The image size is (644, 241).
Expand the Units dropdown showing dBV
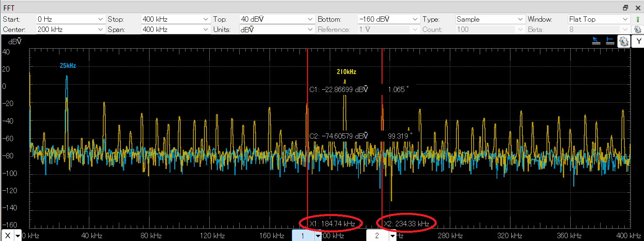coord(310,29)
